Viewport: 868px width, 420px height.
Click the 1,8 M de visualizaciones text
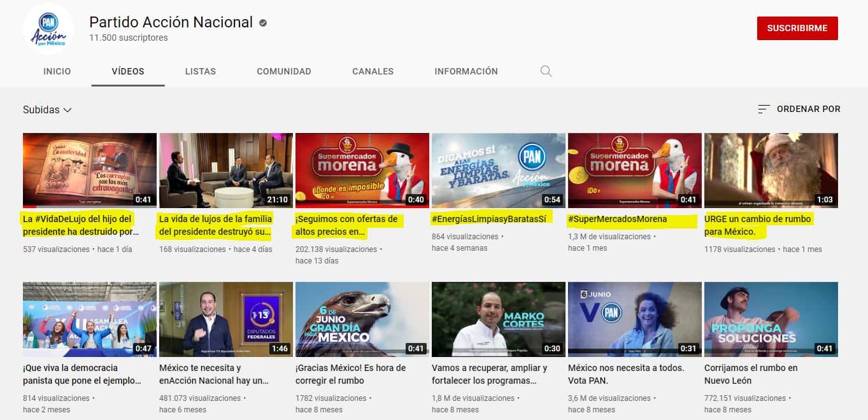coord(473,398)
